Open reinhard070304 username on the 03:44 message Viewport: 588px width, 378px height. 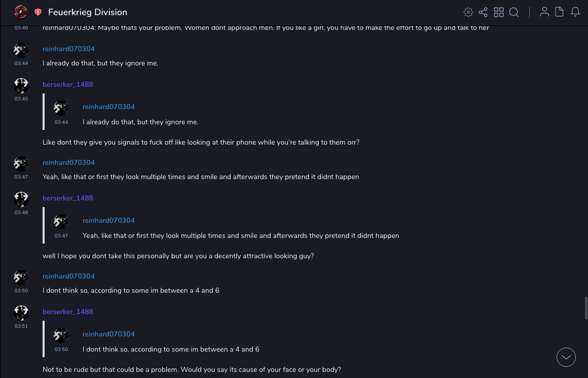click(68, 49)
